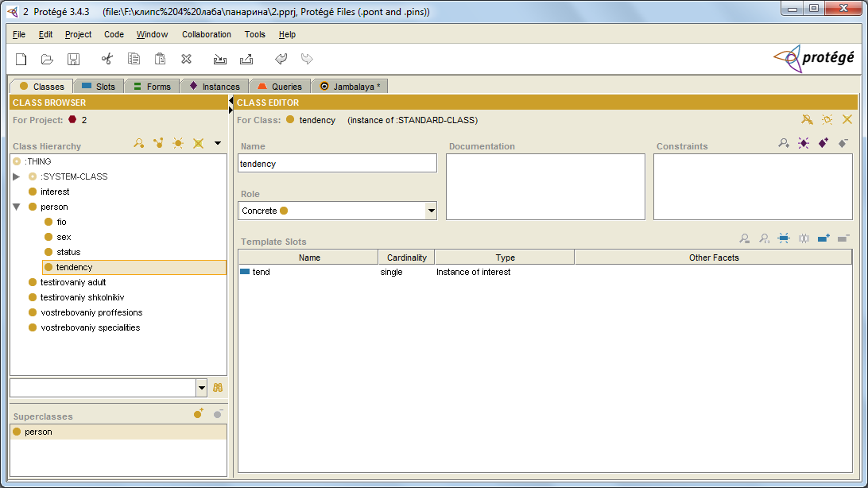The image size is (868, 488).
Task: Search classes with binoculars icon
Action: (218, 388)
